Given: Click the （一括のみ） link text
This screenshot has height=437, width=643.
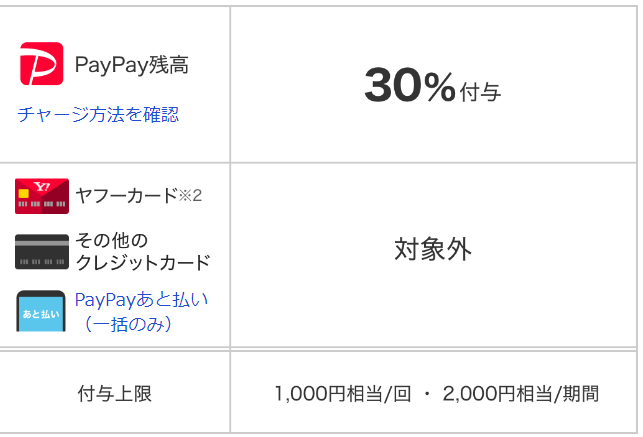Looking at the screenshot, I should [x=128, y=324].
